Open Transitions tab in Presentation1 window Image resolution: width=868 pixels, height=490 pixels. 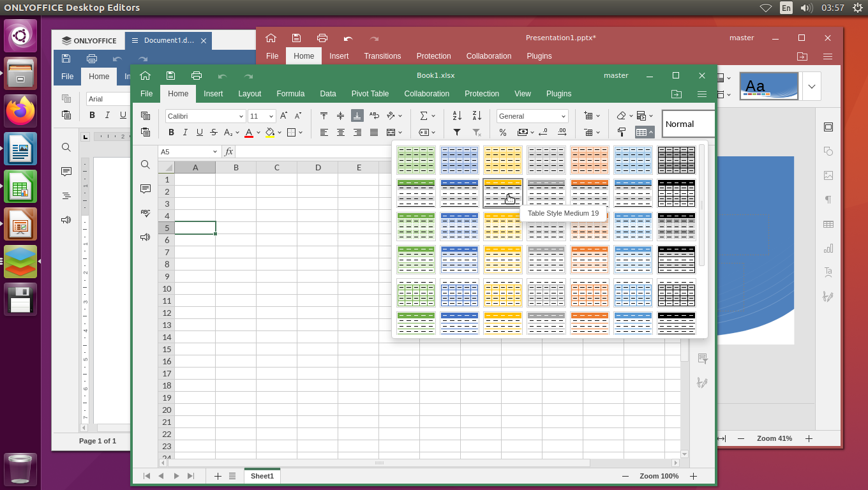[382, 56]
